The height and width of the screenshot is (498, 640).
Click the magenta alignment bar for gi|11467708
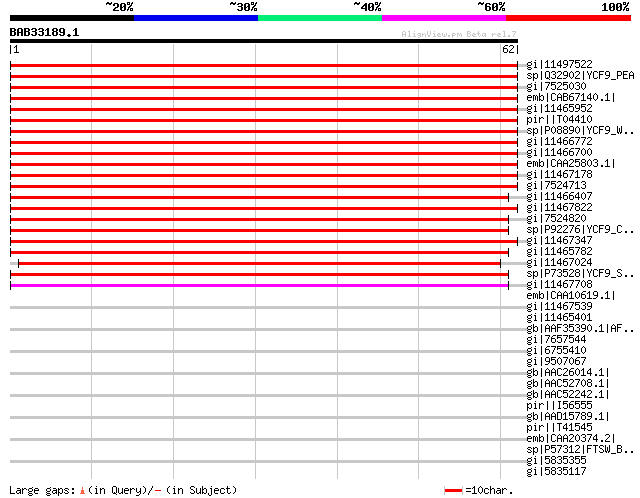coord(259,285)
